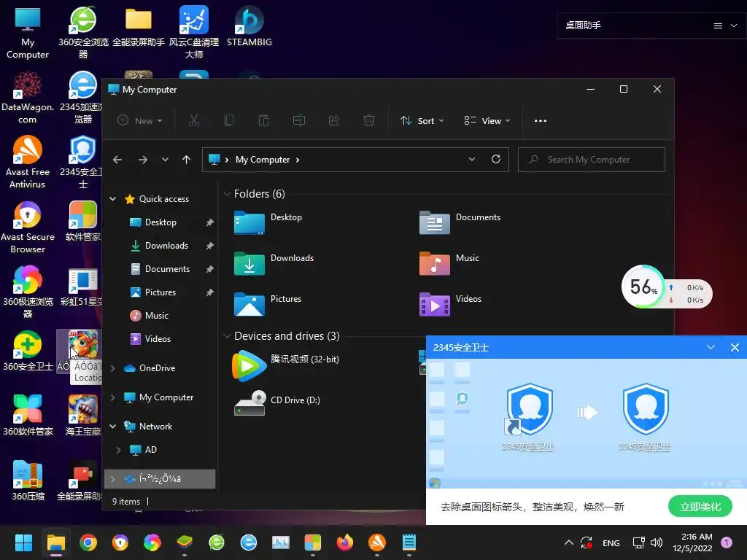Go back with the left arrow
747x560 pixels.
(117, 160)
